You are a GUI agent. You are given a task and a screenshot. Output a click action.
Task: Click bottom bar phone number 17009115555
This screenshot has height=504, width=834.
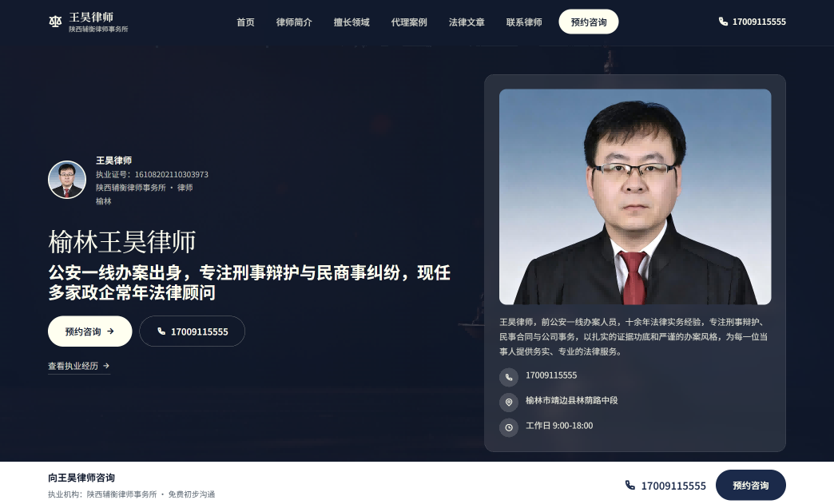[x=673, y=486]
